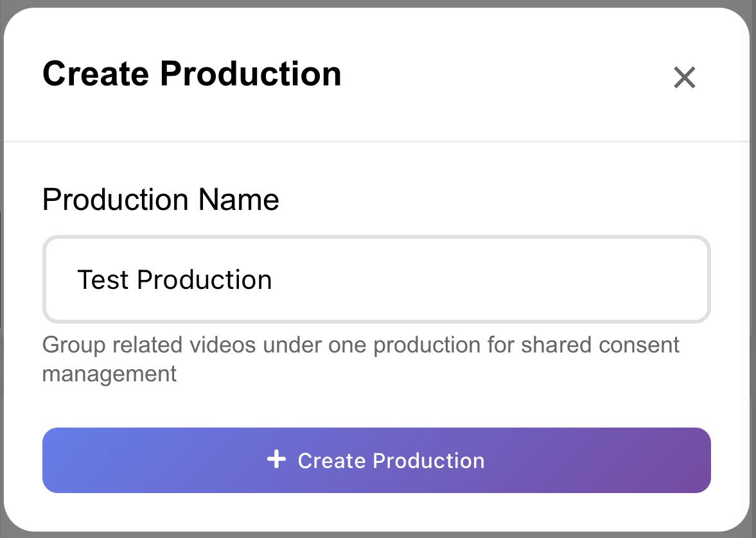Dismiss the modal using the X icon
This screenshot has height=538, width=756.
tap(684, 78)
